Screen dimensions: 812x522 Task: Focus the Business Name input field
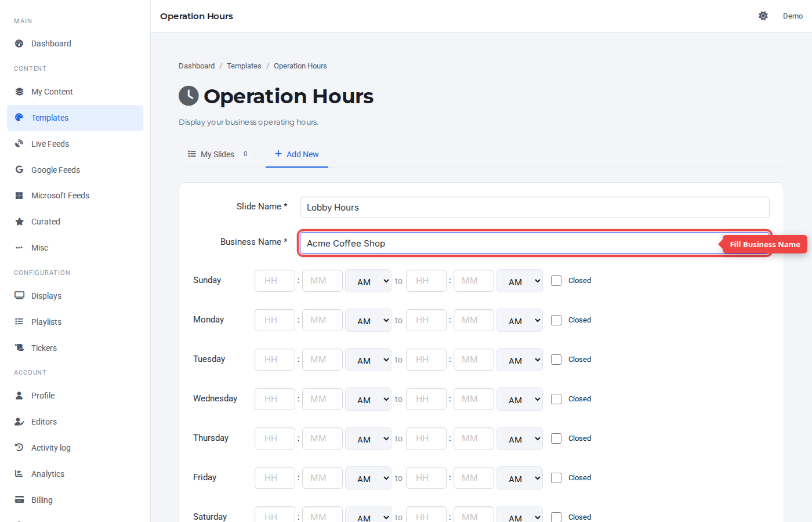pos(535,244)
